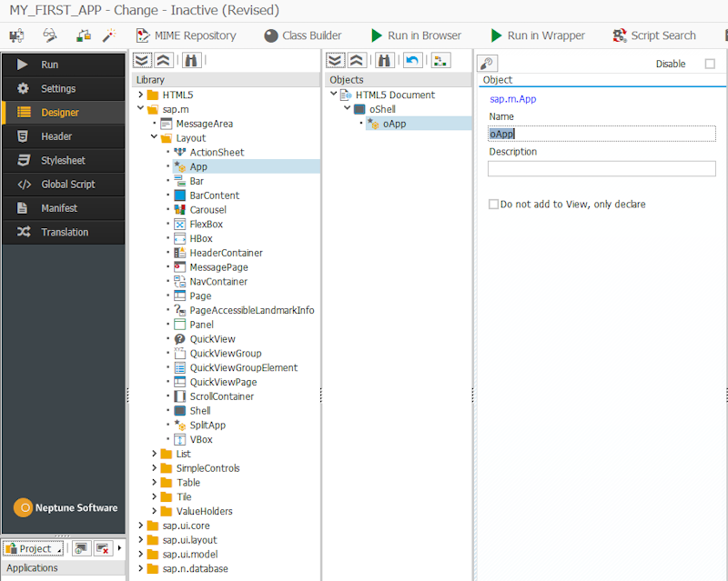The width and height of the screenshot is (728, 581).
Task: Select the VBox control icon
Action: coord(179,439)
